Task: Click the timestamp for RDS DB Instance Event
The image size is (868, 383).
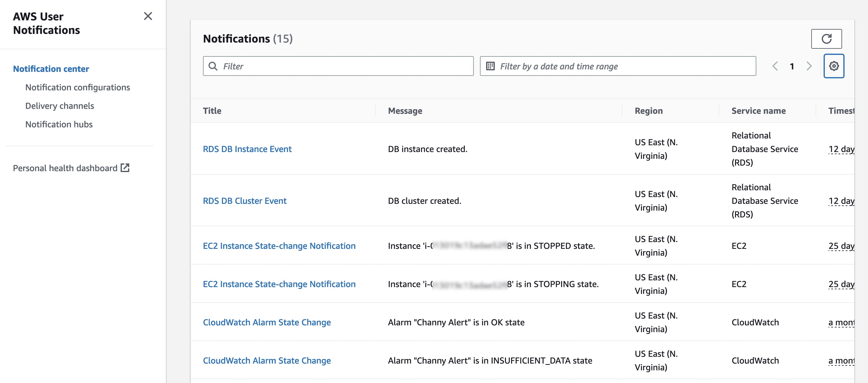Action: tap(841, 149)
